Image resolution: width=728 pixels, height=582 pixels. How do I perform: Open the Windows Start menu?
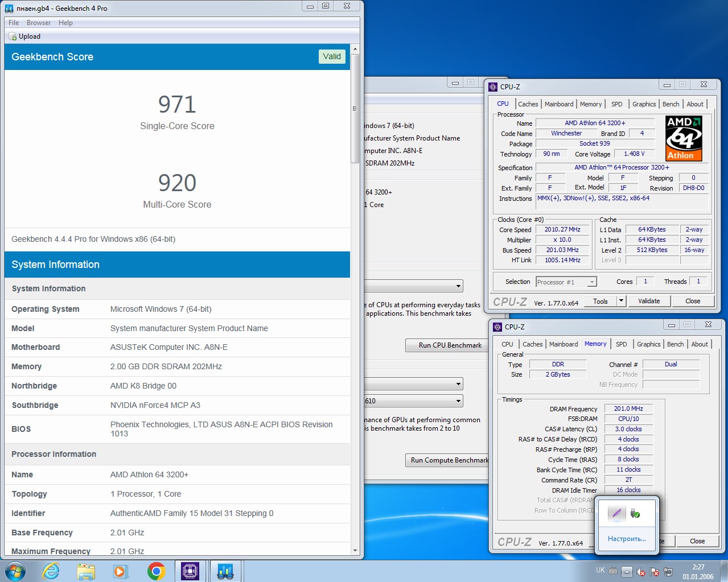coord(15,571)
